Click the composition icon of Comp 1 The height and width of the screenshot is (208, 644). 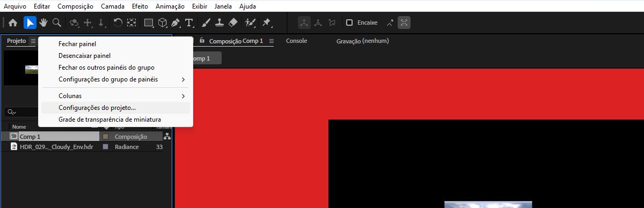[x=14, y=137]
